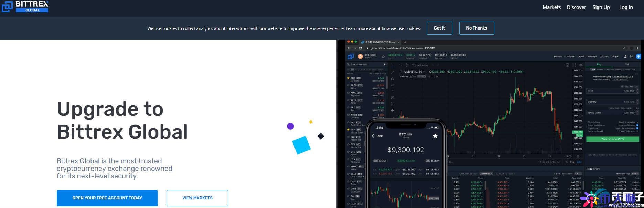Bookmark the page with the address bar star
The image size is (644, 208).
(624, 48)
